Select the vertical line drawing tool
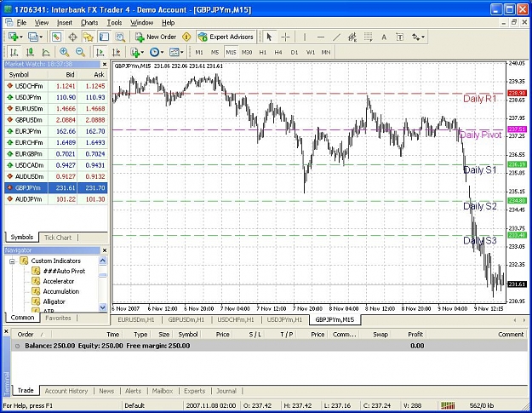The height and width of the screenshot is (413, 532). pyautogui.click(x=305, y=37)
